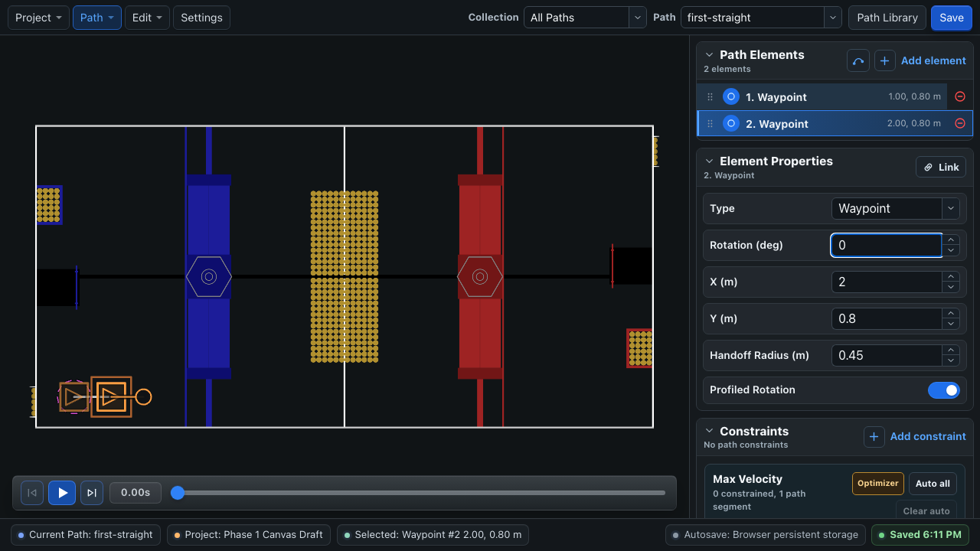Select the larger orange robot outline on the field

point(111,397)
